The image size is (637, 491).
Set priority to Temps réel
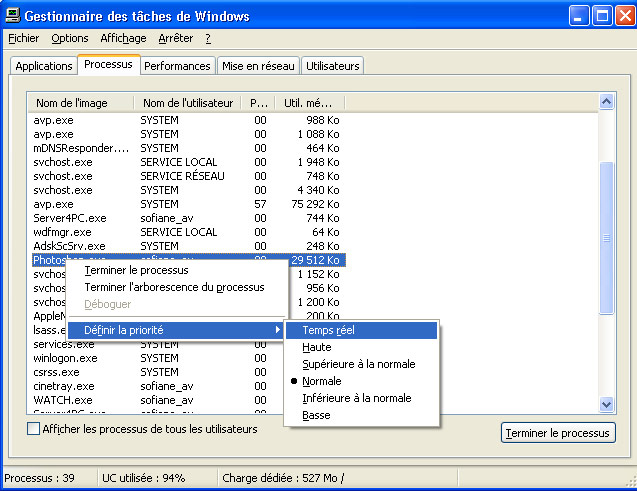(x=361, y=330)
